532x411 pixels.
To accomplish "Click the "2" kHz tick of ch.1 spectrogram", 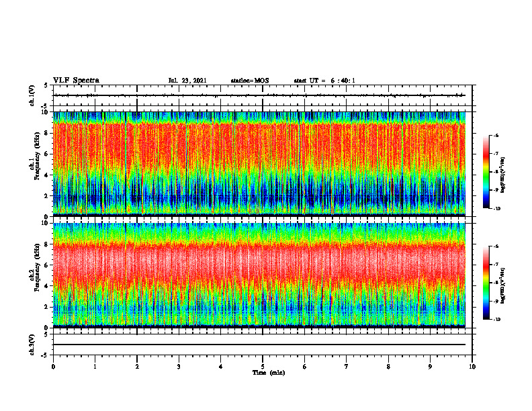I will (47, 195).
